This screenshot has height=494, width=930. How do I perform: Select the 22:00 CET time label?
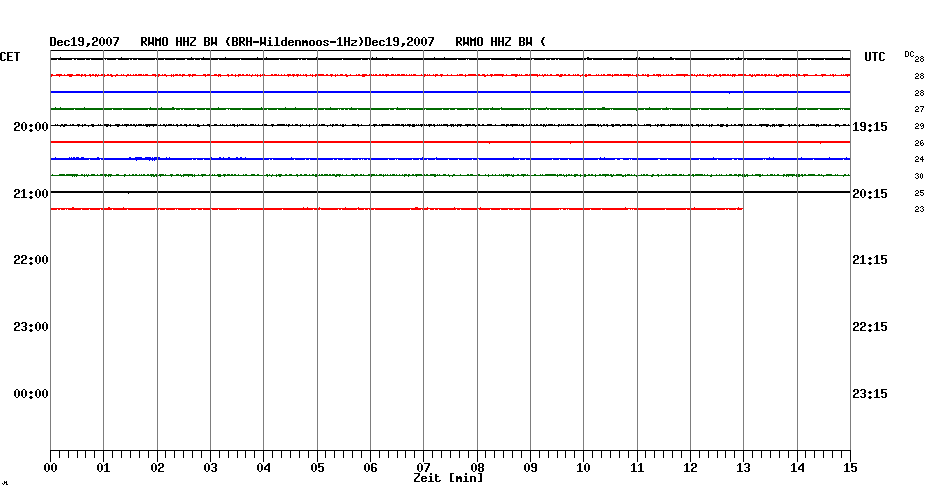[x=31, y=260]
